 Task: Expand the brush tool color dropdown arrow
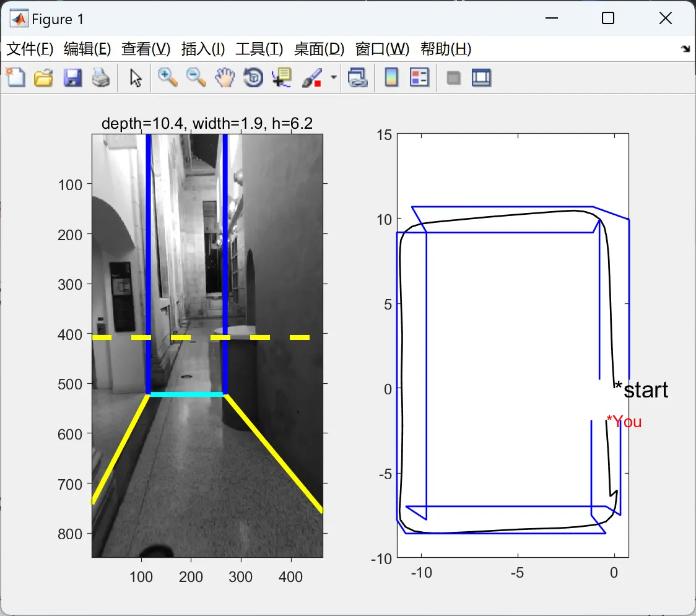click(x=334, y=78)
